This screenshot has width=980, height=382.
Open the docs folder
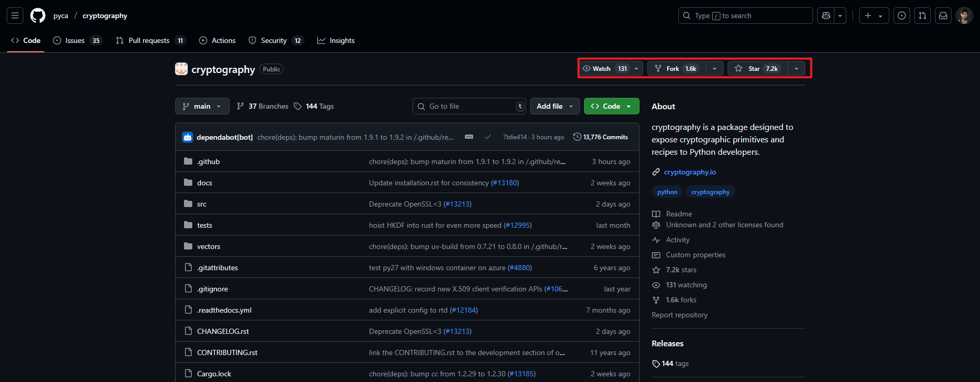[205, 183]
